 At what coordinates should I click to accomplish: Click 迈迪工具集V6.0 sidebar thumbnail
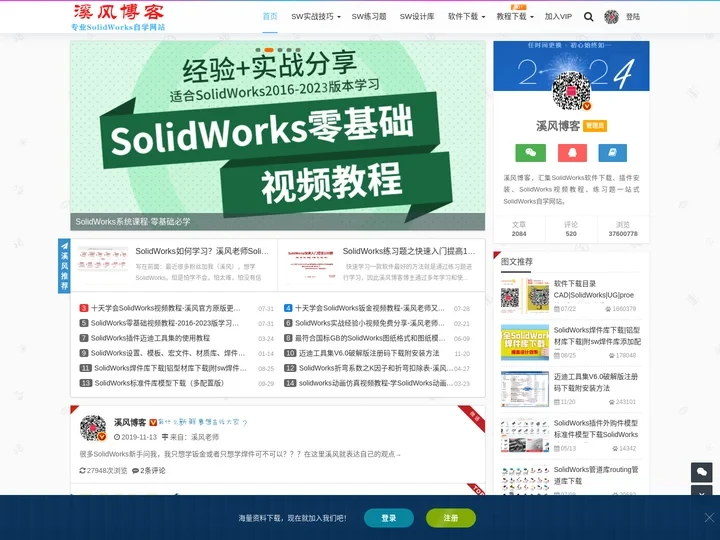click(x=525, y=389)
